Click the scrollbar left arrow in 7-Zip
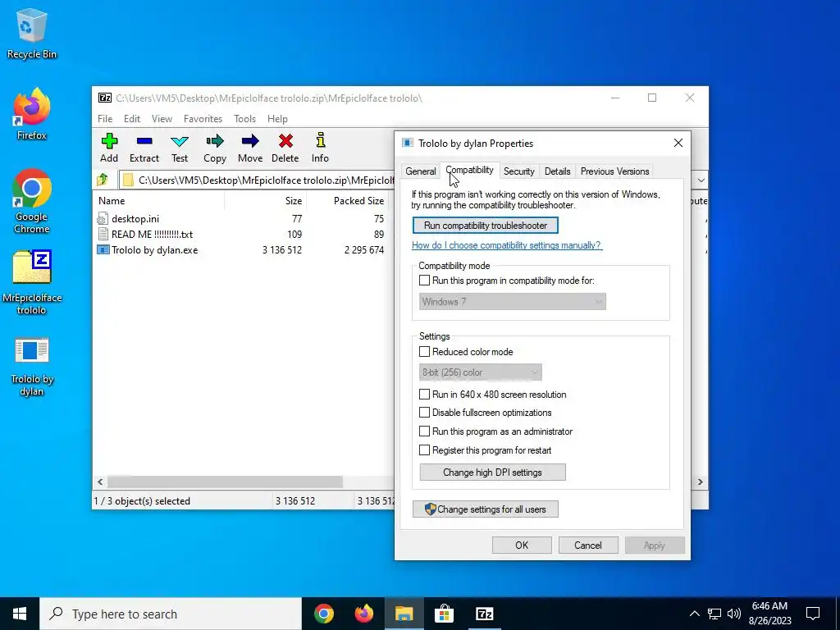This screenshot has height=630, width=840. pyautogui.click(x=100, y=482)
